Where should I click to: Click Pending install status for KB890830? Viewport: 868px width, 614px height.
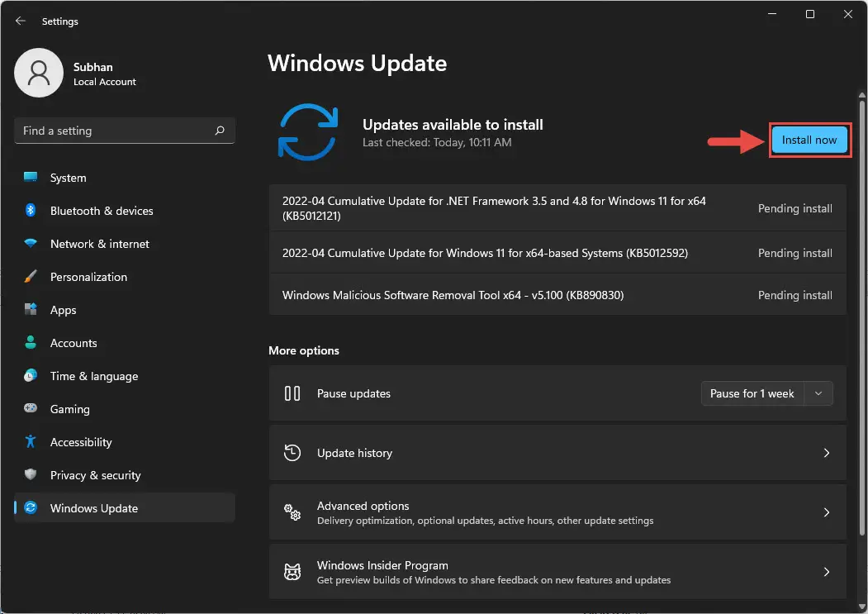coord(795,295)
